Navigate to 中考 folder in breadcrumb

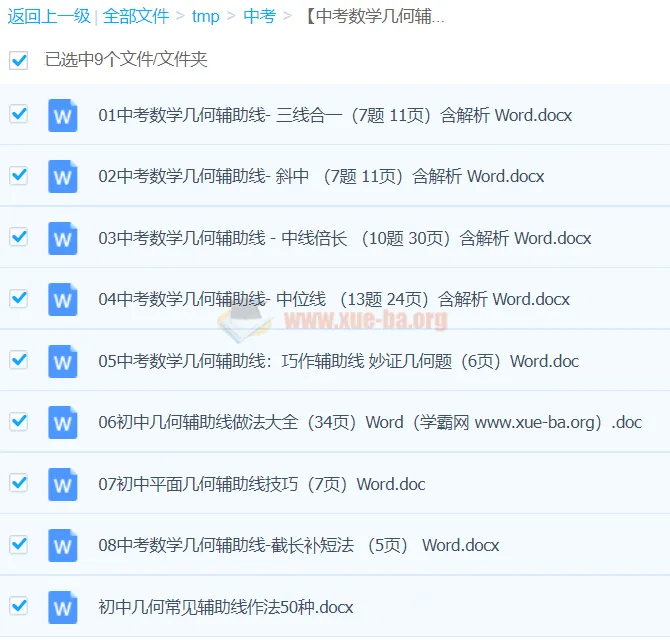(x=259, y=16)
